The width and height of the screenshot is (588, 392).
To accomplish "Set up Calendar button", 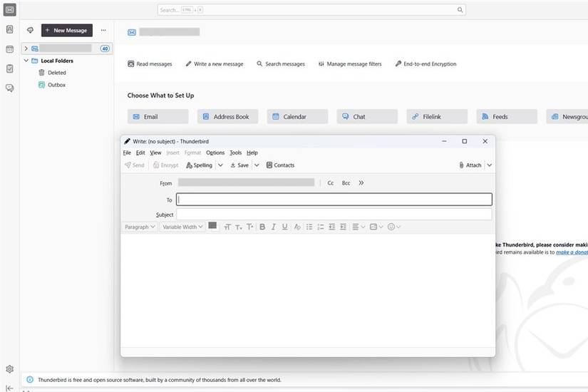I will (297, 117).
